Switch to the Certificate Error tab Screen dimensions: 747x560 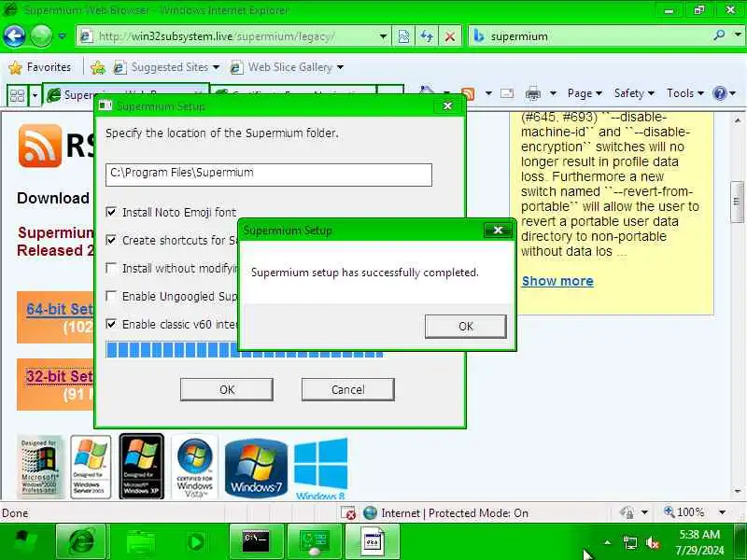point(292,91)
